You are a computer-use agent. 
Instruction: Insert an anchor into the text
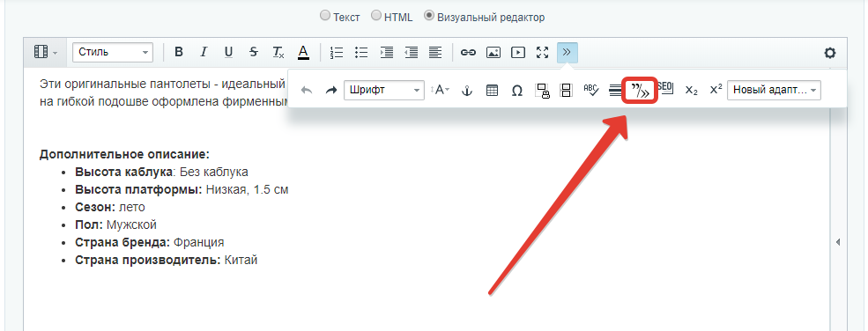pos(467,91)
